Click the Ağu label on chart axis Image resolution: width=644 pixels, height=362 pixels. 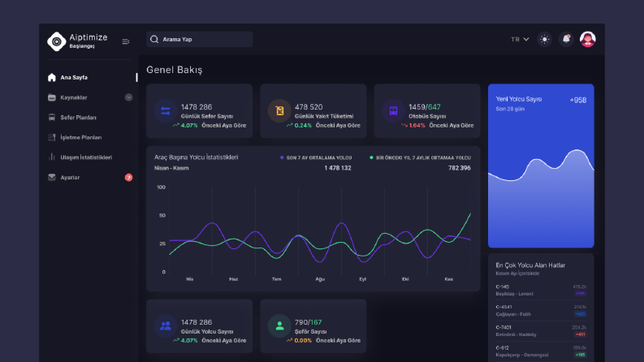coord(320,279)
